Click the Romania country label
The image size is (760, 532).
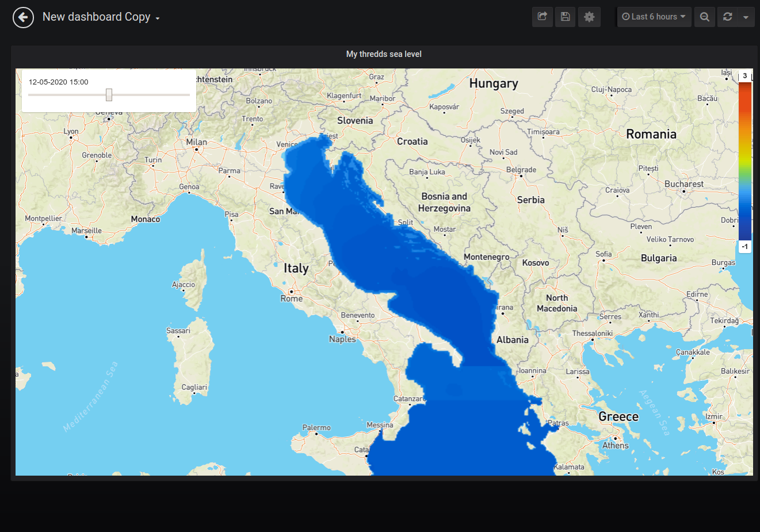click(x=651, y=134)
